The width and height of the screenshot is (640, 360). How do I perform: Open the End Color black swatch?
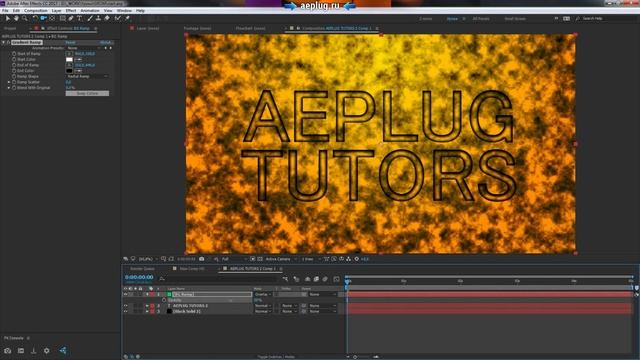69,71
